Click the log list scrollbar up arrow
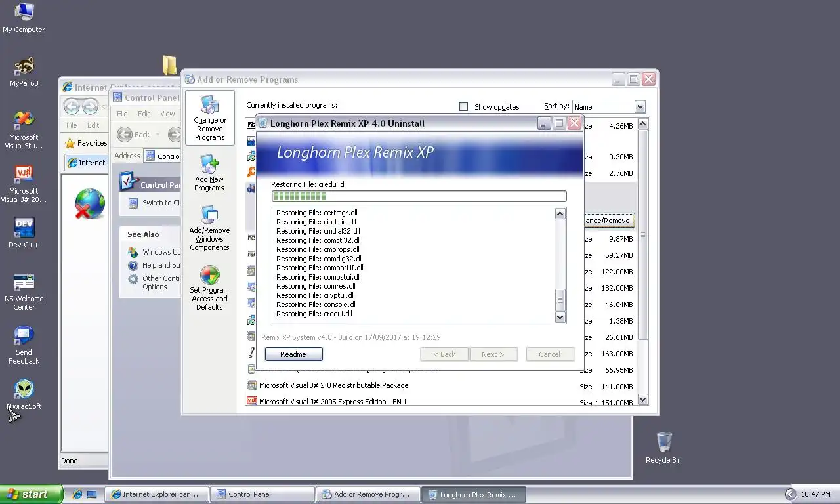Screen dimensions: 840x504 point(560,213)
